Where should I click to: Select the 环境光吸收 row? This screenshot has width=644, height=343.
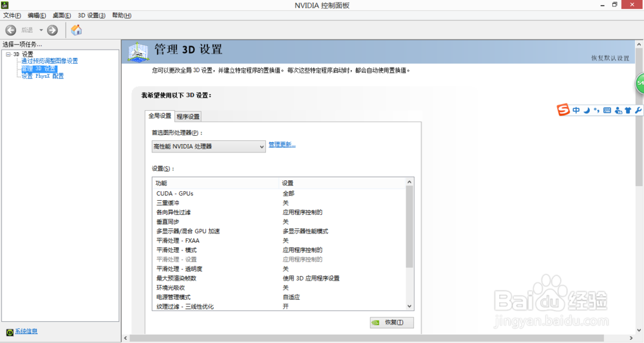279,288
